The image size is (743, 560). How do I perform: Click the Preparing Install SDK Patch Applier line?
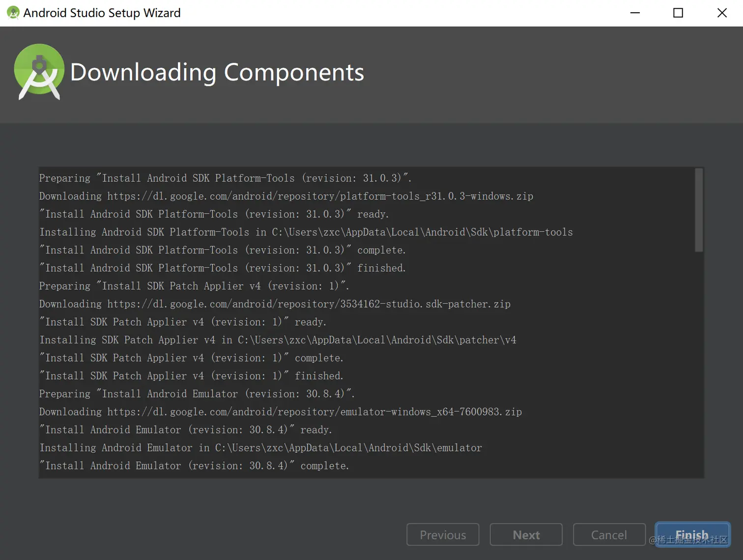pyautogui.click(x=194, y=285)
